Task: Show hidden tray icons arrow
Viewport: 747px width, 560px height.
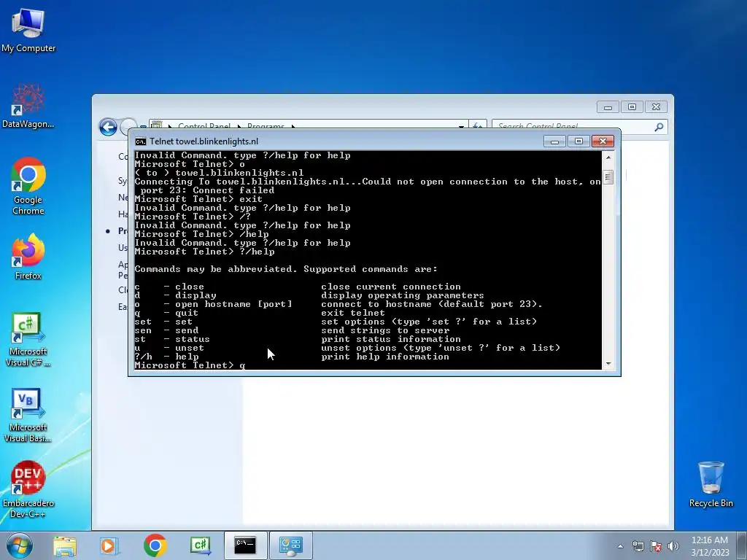Action: (620, 546)
